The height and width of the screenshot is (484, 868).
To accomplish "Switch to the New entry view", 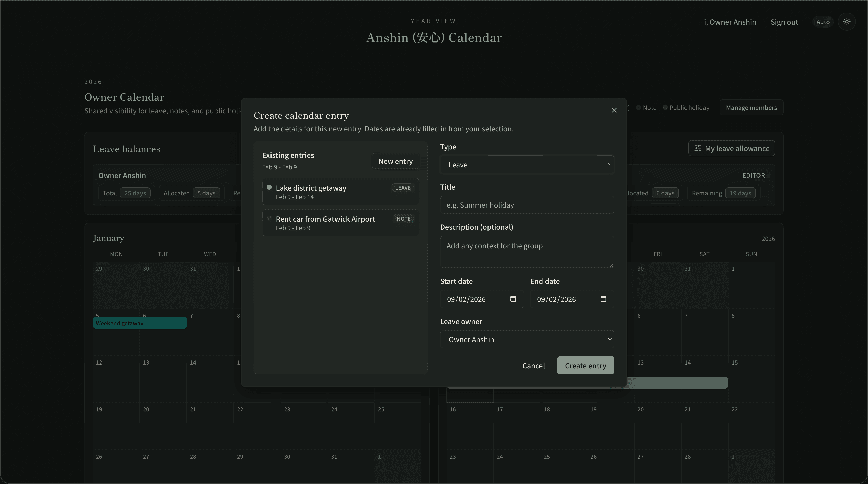I will (395, 161).
